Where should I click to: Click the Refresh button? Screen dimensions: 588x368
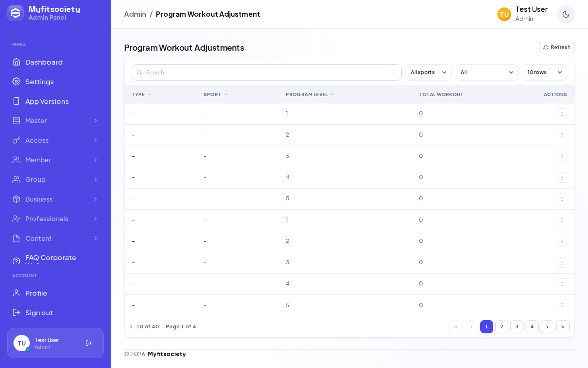point(557,47)
